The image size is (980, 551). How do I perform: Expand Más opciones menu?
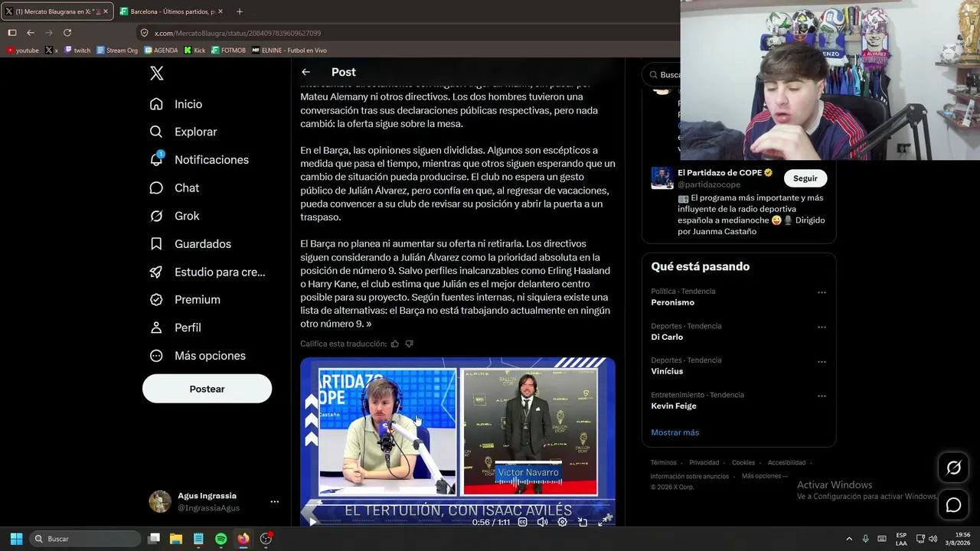(198, 356)
